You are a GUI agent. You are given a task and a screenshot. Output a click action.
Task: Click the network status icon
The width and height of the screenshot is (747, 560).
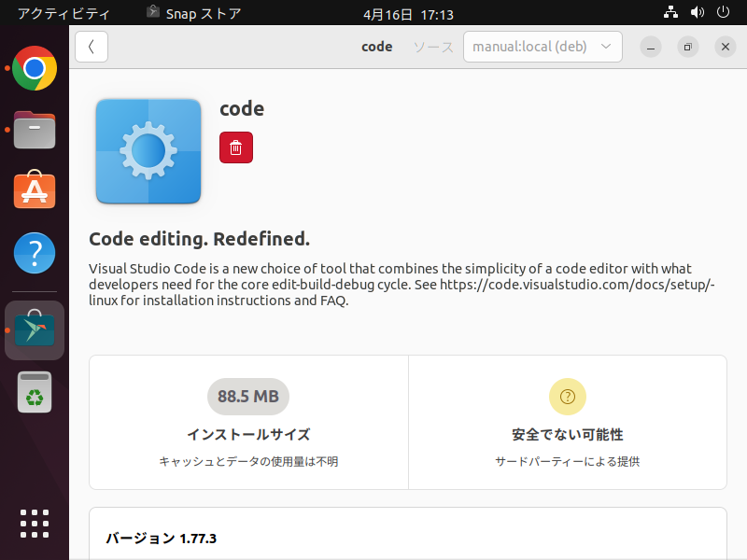pos(670,12)
